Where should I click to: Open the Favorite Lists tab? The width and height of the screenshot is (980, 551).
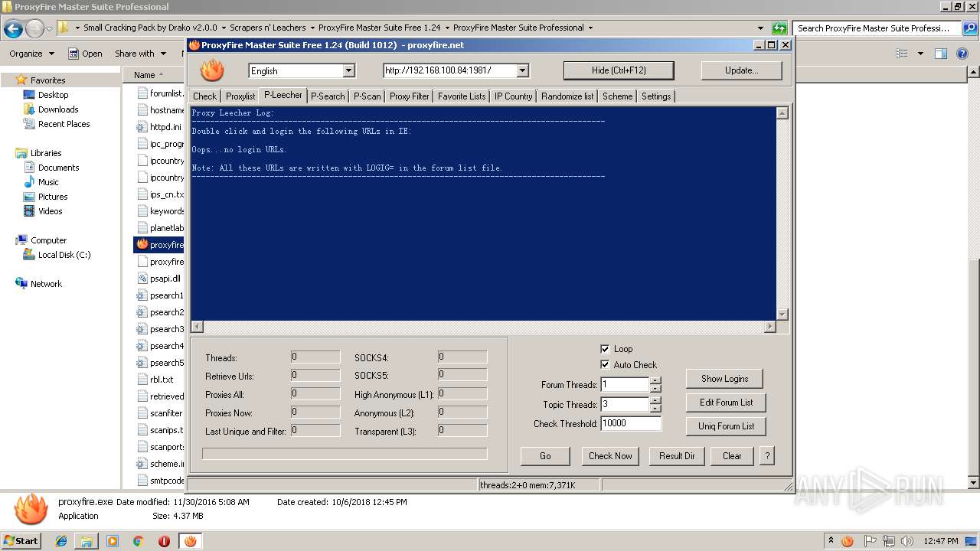click(x=462, y=96)
